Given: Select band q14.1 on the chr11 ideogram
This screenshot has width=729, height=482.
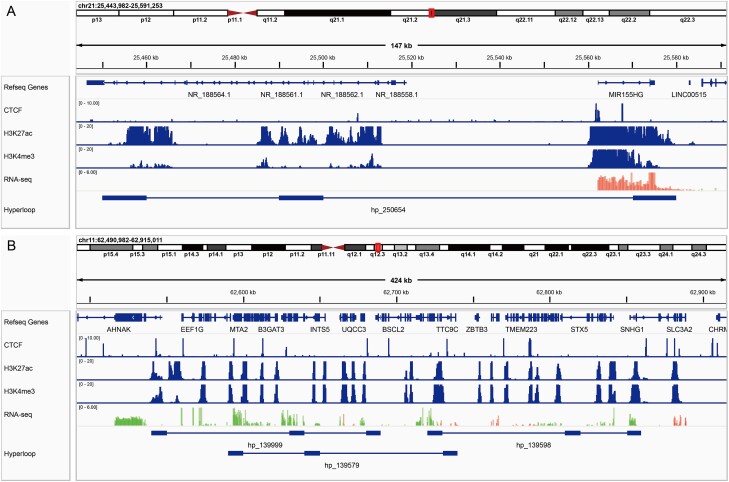Looking at the screenshot, I should point(468,247).
